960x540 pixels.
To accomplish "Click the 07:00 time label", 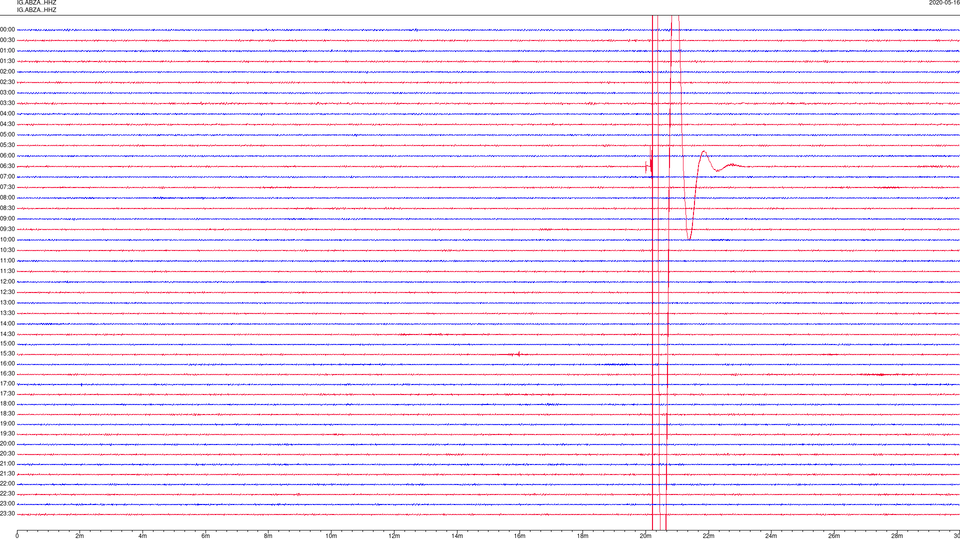I will [7, 177].
